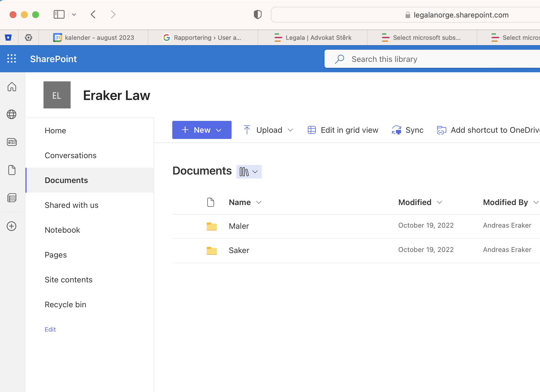540x392 pixels.
Task: Open the Saker folder
Action: (239, 250)
